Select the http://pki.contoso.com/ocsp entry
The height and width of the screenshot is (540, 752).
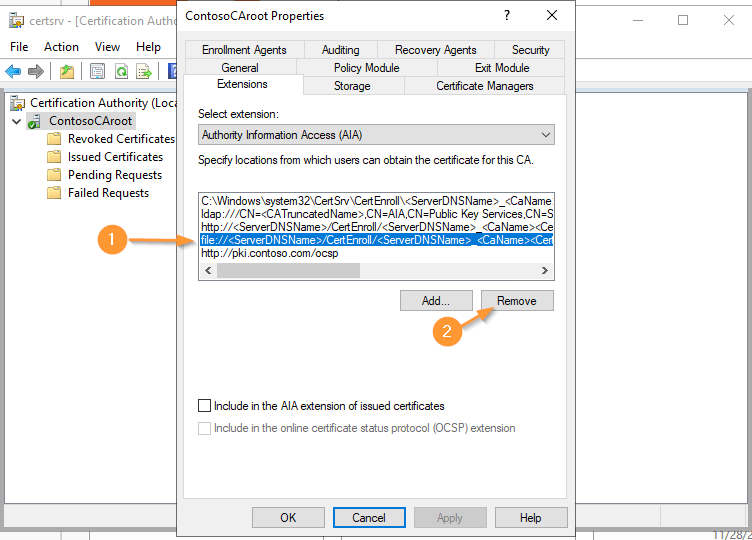point(376,253)
